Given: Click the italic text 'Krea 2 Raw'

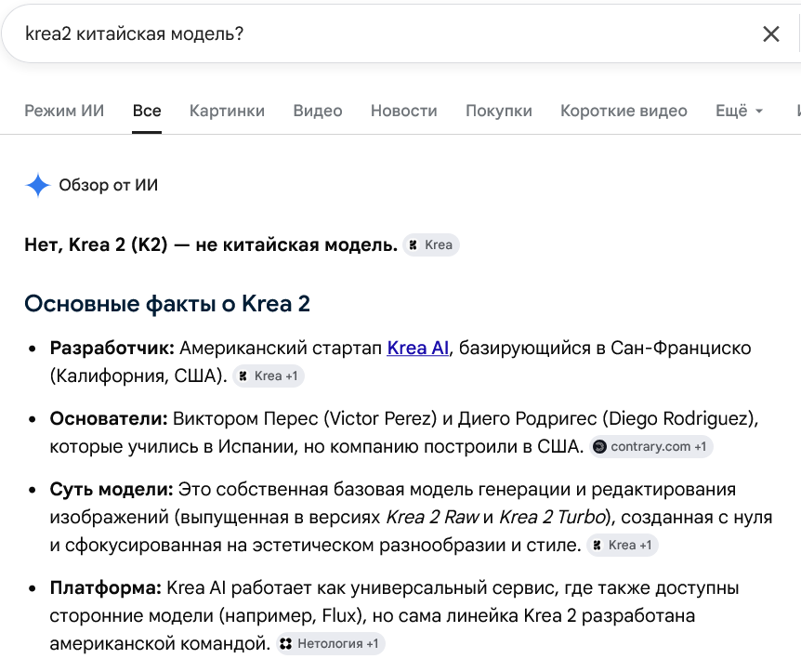Looking at the screenshot, I should 432,517.
